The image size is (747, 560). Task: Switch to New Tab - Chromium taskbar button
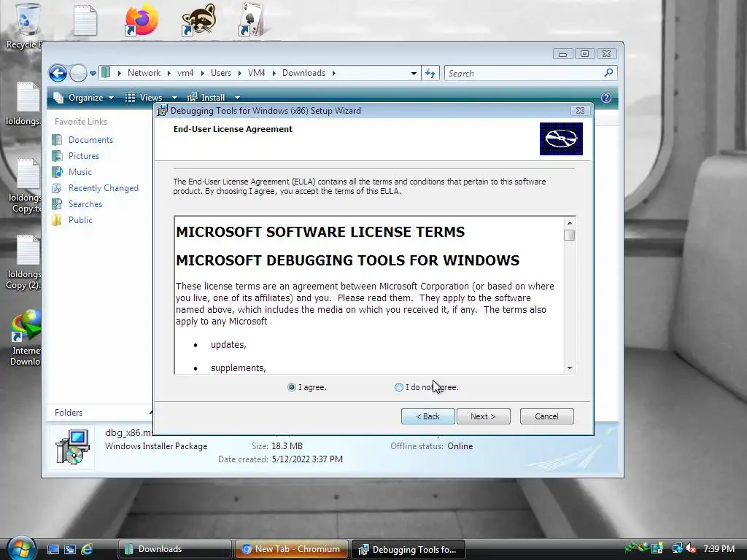[x=292, y=549]
